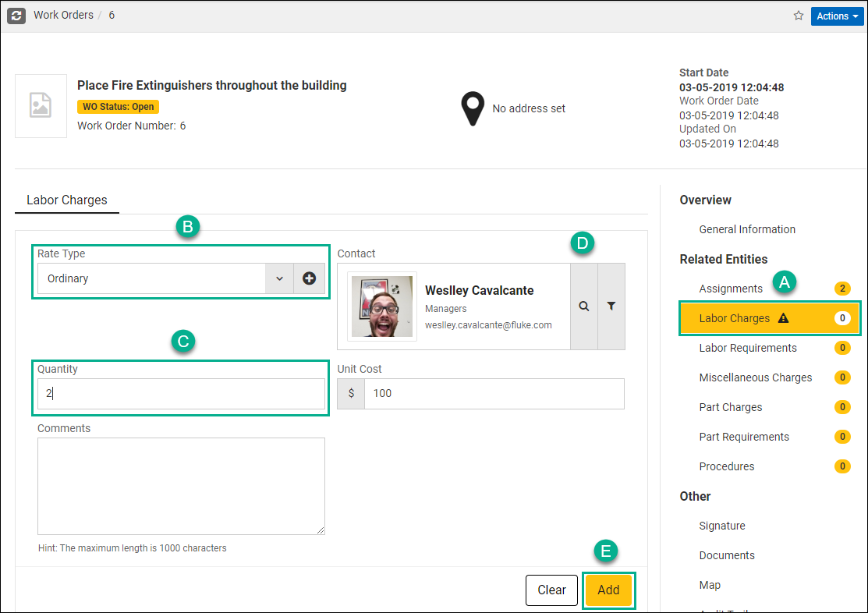Viewport: 868px width, 613px height.
Task: Open Procedures entity
Action: click(727, 466)
